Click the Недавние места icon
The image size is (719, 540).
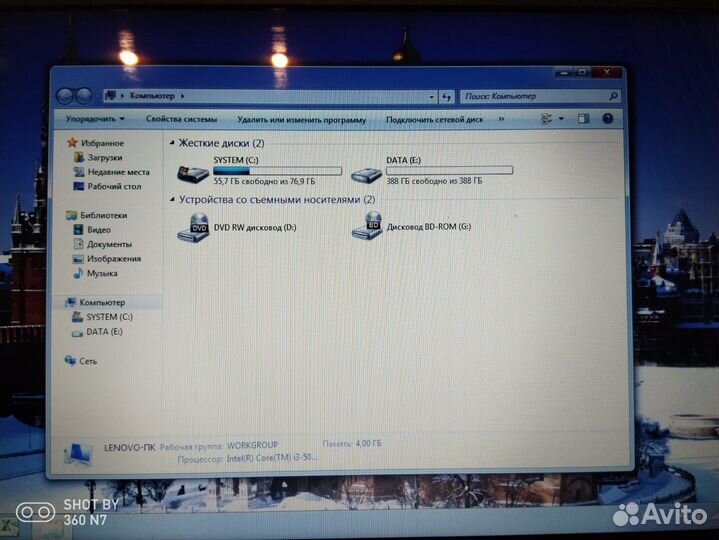pos(79,172)
